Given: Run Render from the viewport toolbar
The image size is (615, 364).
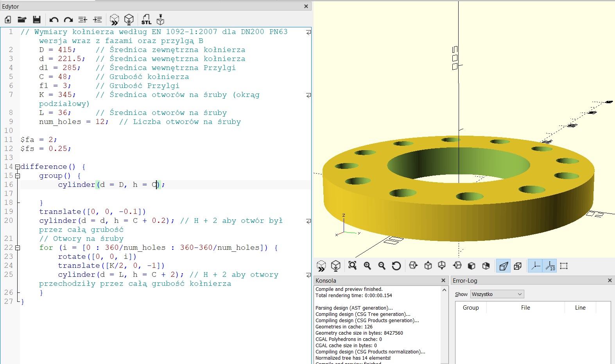Looking at the screenshot, I should point(335,266).
